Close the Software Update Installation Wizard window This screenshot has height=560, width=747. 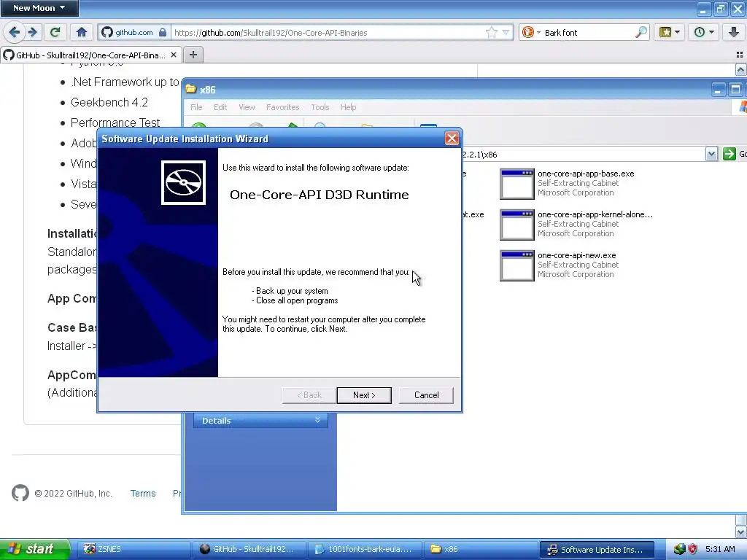(x=452, y=139)
